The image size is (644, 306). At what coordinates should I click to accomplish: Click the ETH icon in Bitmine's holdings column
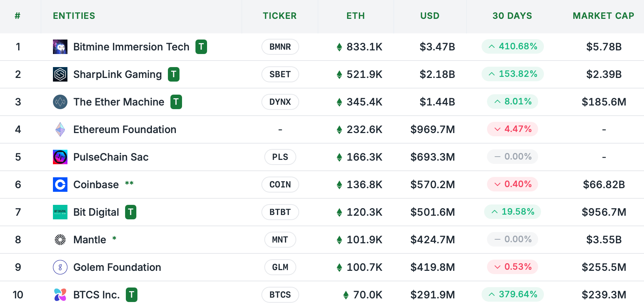pos(339,46)
